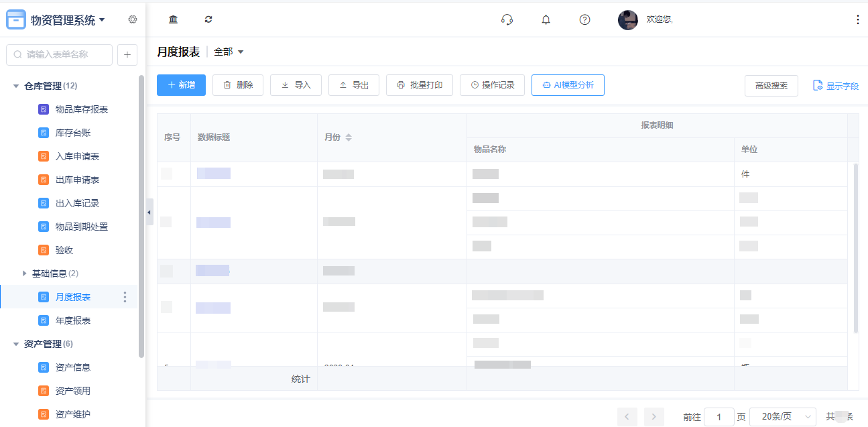Launch AI模型分析
Viewport: 868px width, 427px height.
coord(568,85)
